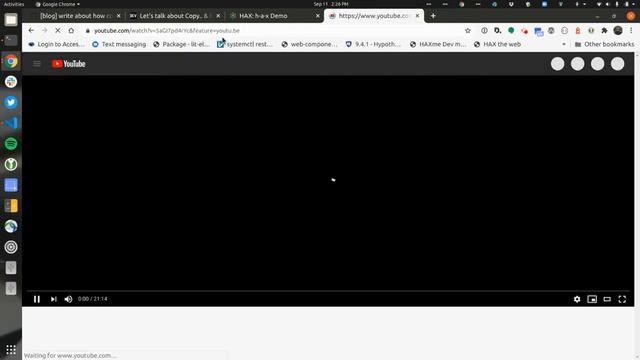Viewport: 640px width, 360px height.
Task: Launch Terminal from the dock
Action: click(11, 40)
